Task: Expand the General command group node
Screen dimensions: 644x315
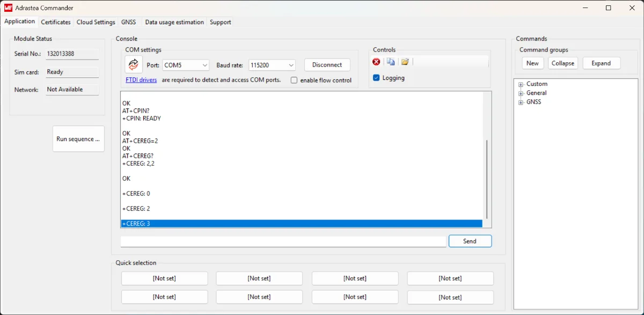Action: point(521,93)
